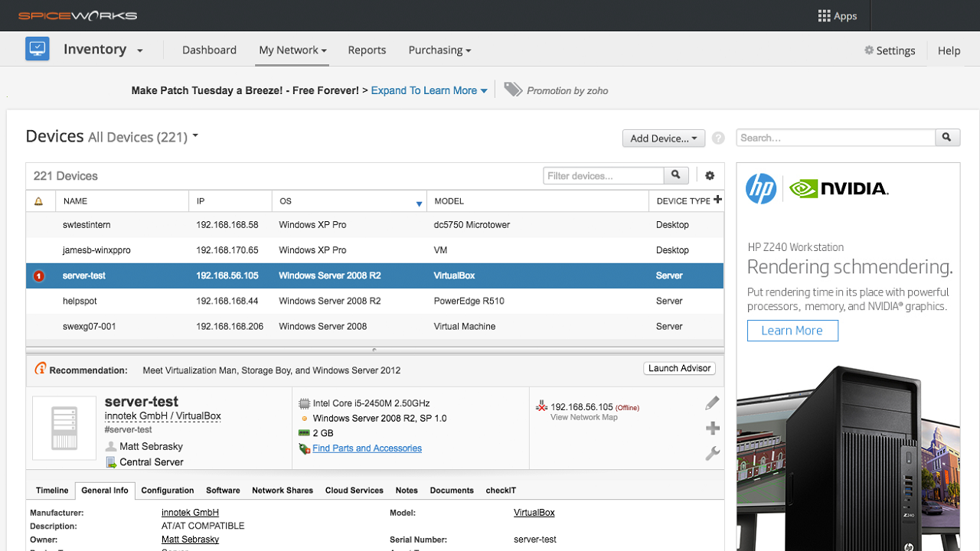Expand To Learn More promotion
Viewport: 980px width, 551px height.
[x=429, y=90]
